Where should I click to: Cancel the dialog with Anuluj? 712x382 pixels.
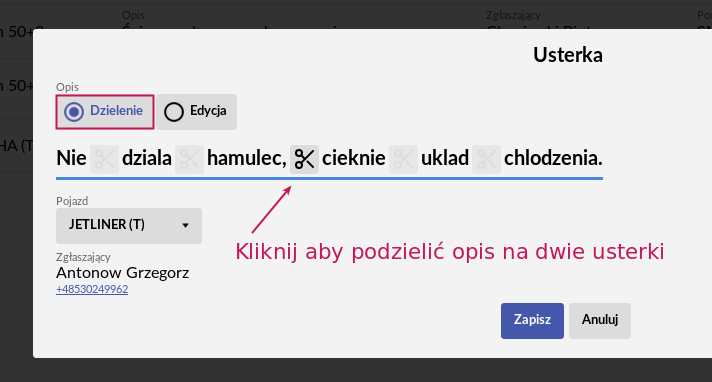tap(600, 321)
